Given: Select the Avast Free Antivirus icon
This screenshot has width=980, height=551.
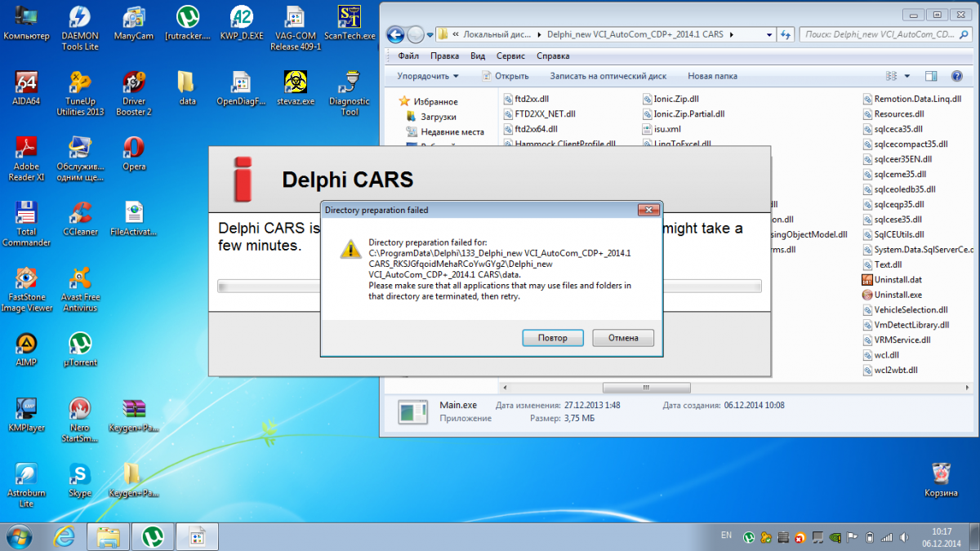Looking at the screenshot, I should 80,289.
